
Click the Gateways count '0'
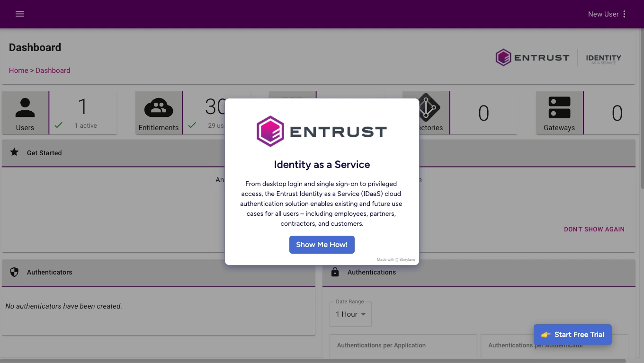(617, 113)
